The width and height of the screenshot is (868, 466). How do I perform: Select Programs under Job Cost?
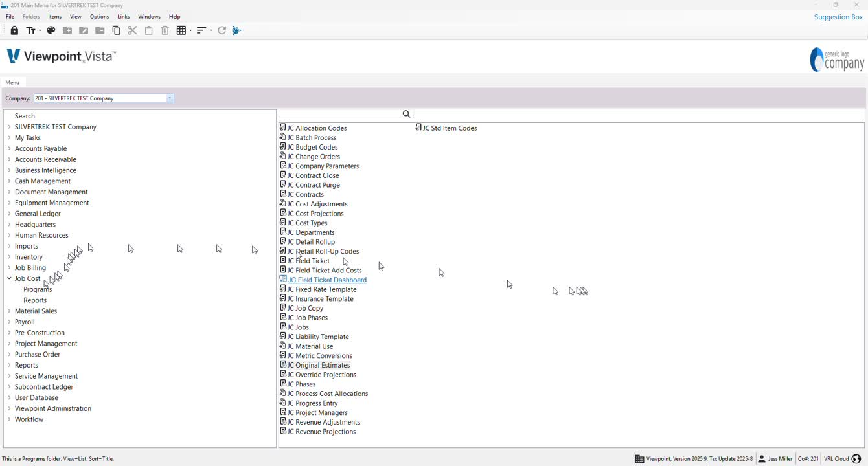point(38,289)
